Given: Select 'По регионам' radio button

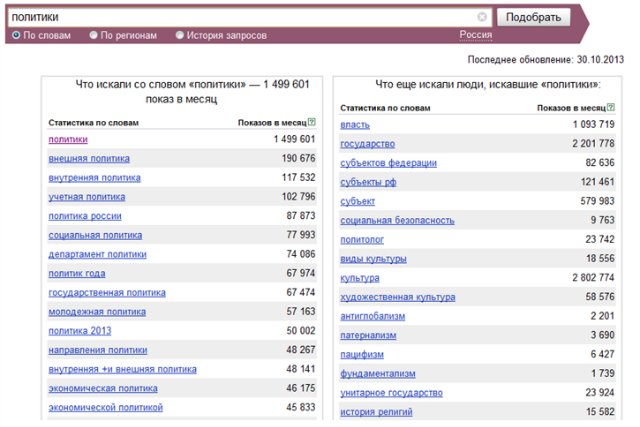Looking at the screenshot, I should click(x=93, y=36).
